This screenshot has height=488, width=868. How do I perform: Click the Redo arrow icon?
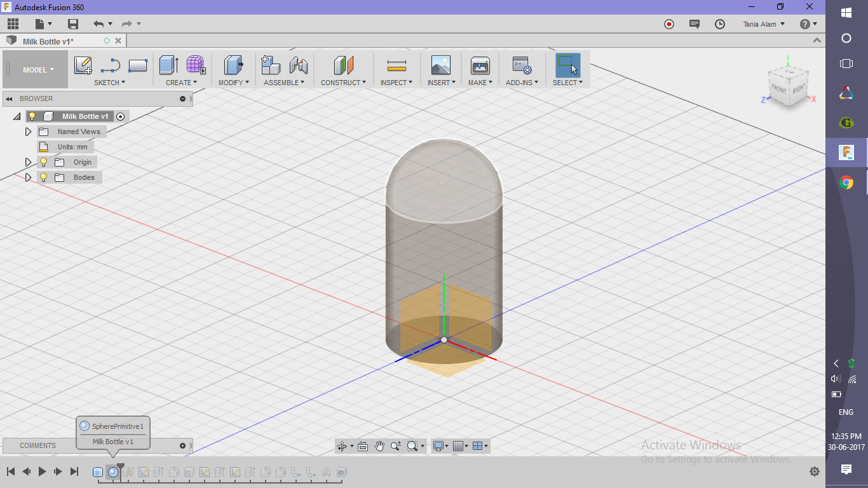[126, 24]
